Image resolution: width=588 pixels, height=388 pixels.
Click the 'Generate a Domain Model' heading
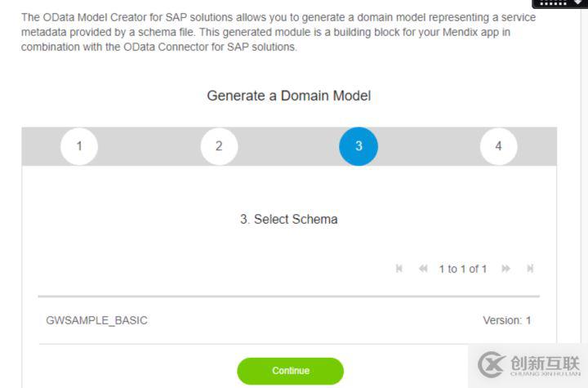click(x=288, y=96)
